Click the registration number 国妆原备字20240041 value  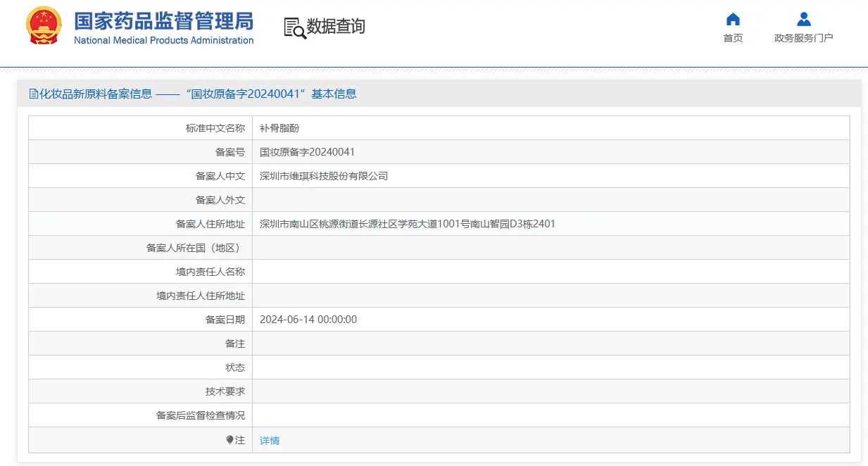pos(307,151)
